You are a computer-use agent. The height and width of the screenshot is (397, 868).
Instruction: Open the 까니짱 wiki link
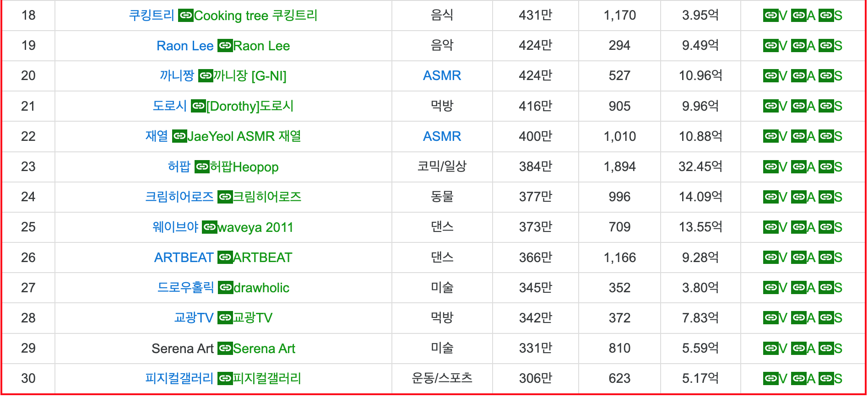click(x=177, y=76)
